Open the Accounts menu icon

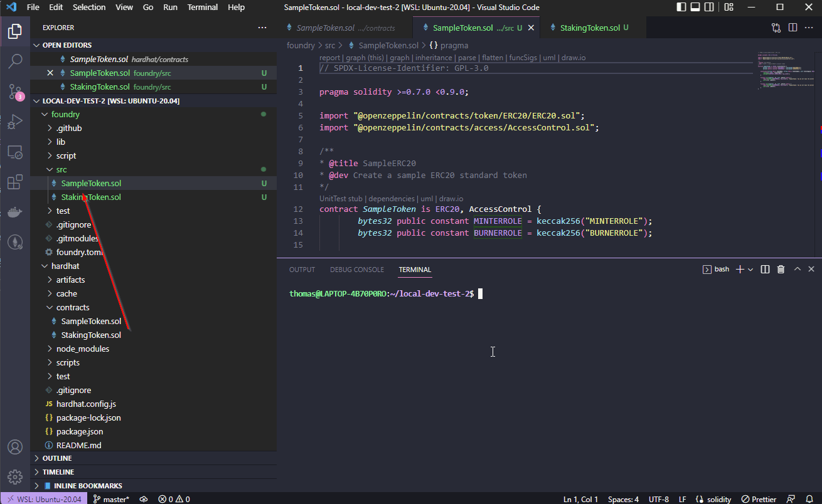tap(15, 447)
